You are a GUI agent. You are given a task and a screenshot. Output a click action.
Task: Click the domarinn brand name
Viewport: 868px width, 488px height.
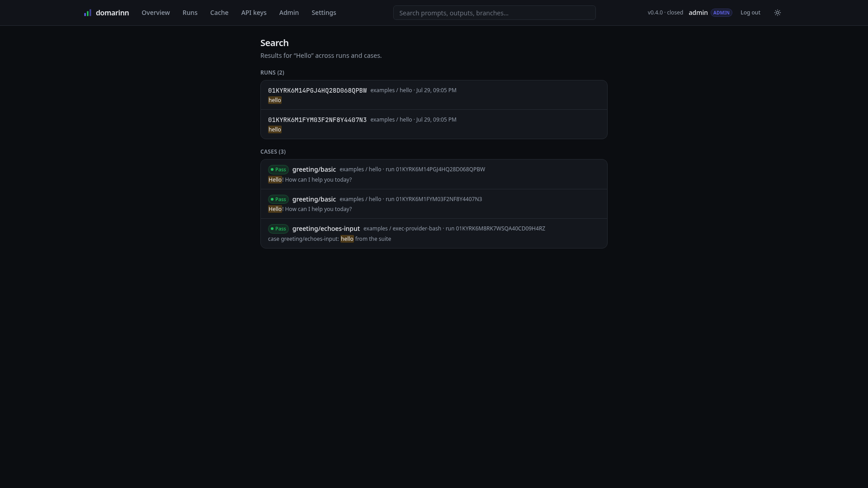coord(112,13)
